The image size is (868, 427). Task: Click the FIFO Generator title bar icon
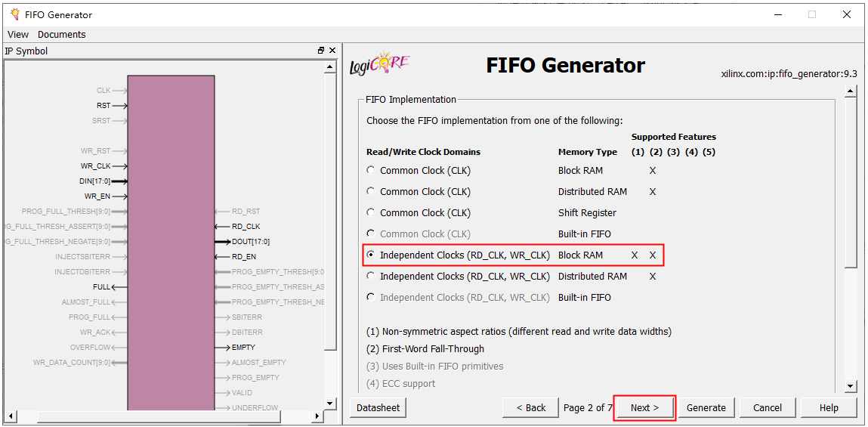[14, 14]
